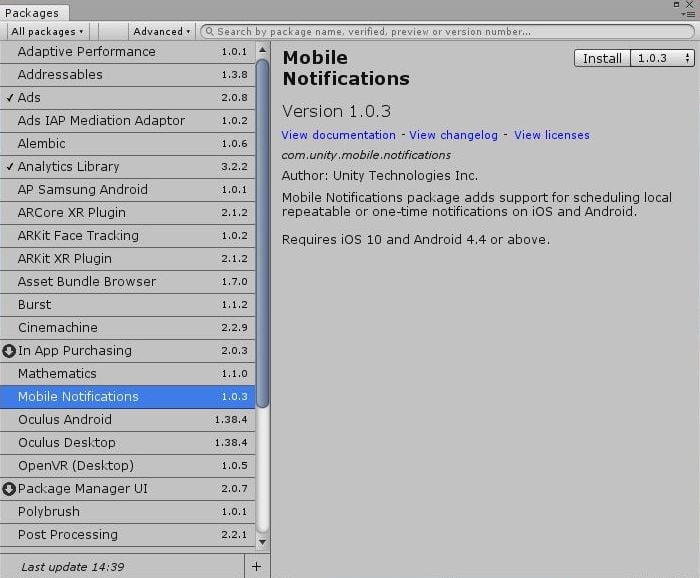The image size is (700, 578).
Task: Select the Adaptive Performance package
Action: pos(128,52)
